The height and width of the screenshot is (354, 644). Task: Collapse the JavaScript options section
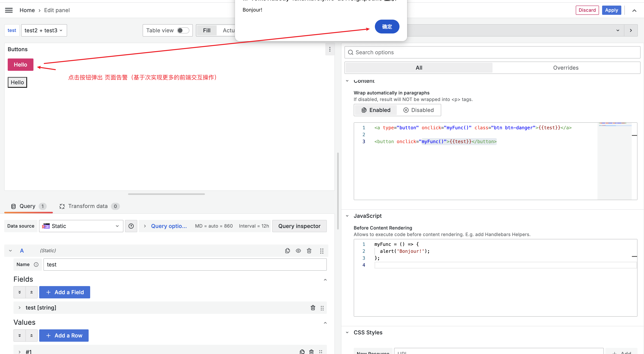point(347,216)
